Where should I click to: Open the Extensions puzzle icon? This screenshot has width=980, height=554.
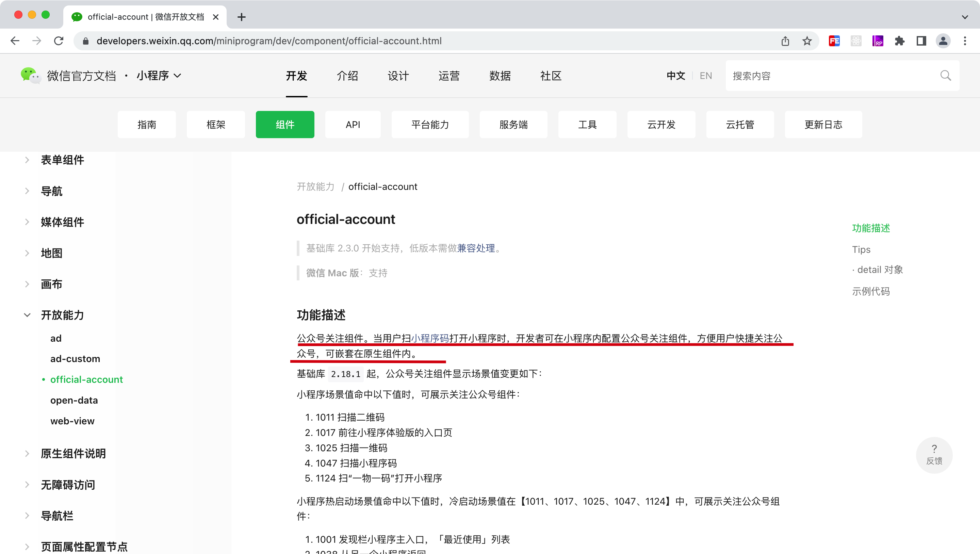[899, 41]
